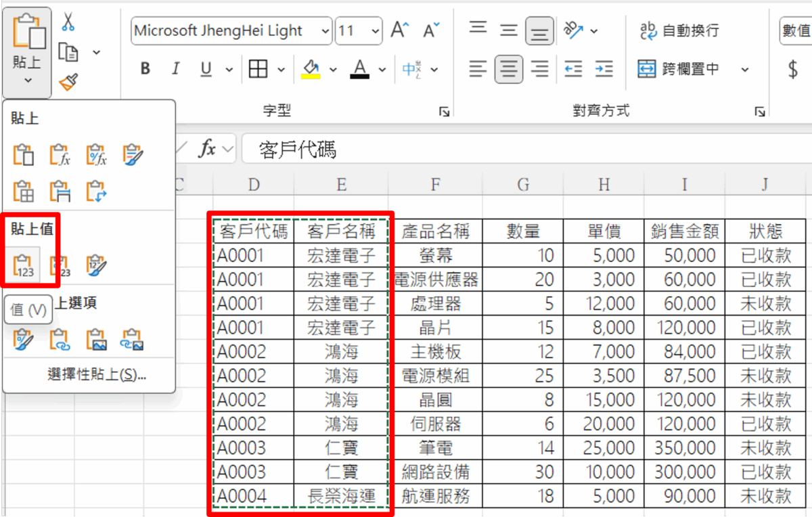Toggle Bold formatting
The width and height of the screenshot is (812, 517).
pos(145,69)
